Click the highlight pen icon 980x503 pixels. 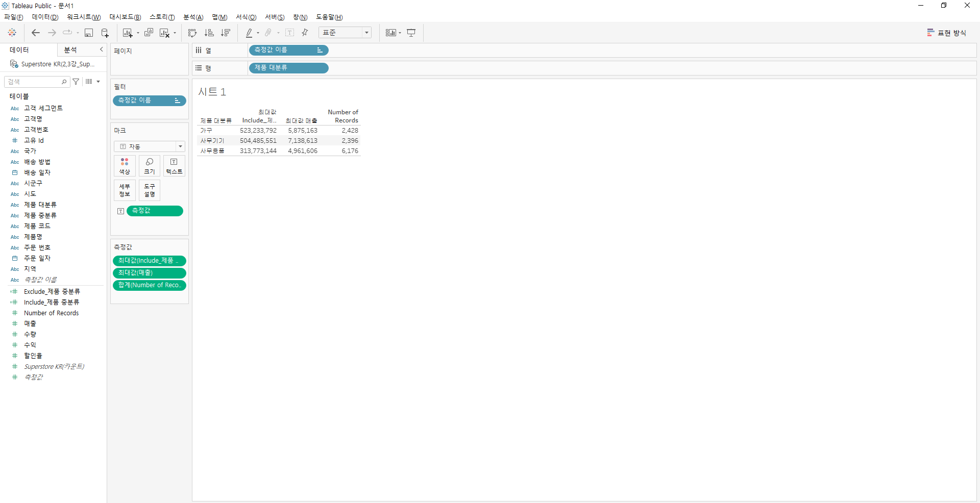(x=249, y=33)
